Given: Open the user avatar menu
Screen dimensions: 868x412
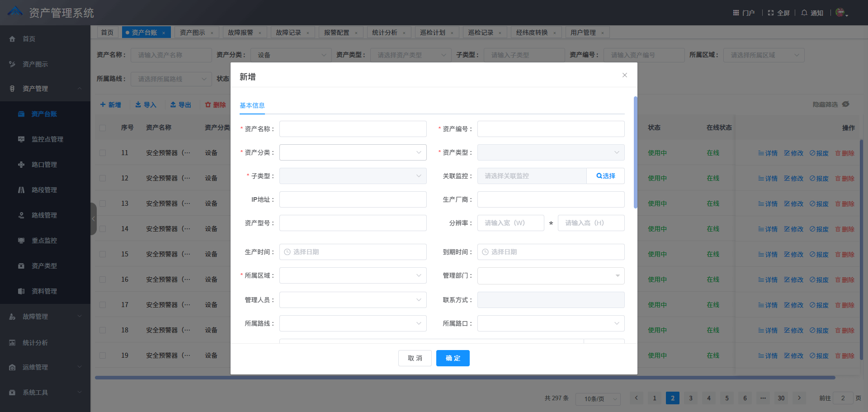Looking at the screenshot, I should click(840, 12).
